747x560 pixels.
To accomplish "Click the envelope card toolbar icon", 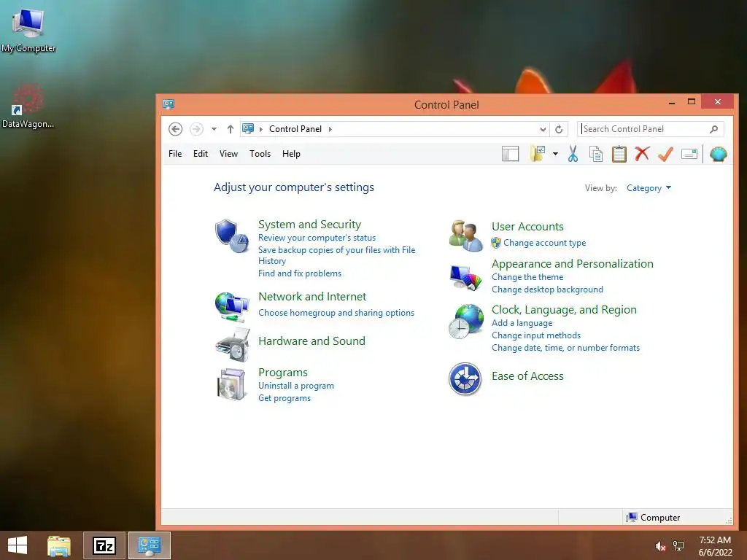I will point(689,154).
